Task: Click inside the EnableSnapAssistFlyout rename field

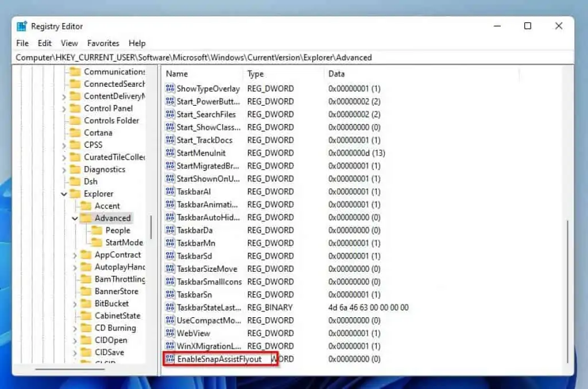Action: tap(224, 359)
